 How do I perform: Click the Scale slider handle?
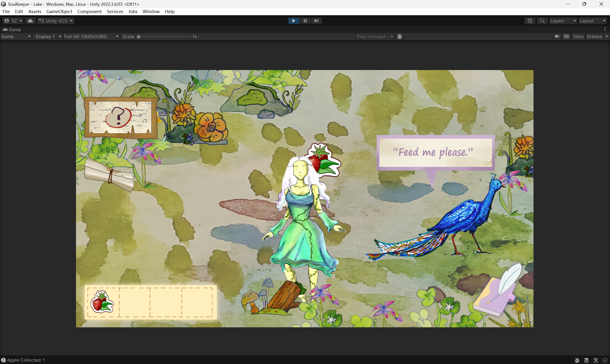click(139, 37)
